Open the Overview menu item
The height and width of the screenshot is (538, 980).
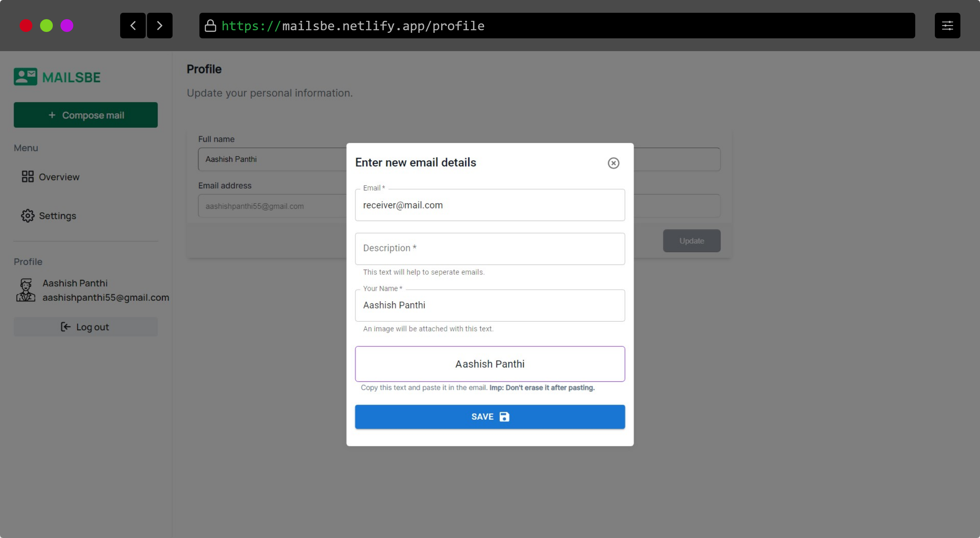(59, 177)
